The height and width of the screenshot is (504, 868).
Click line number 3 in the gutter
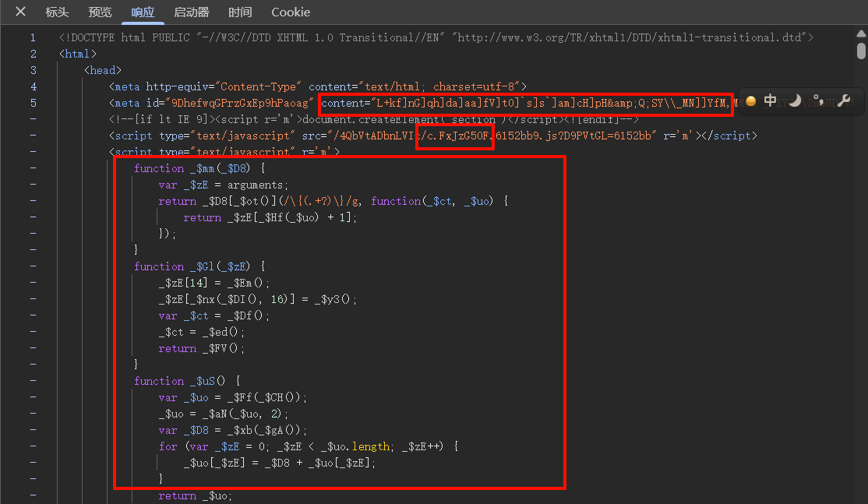click(x=34, y=70)
